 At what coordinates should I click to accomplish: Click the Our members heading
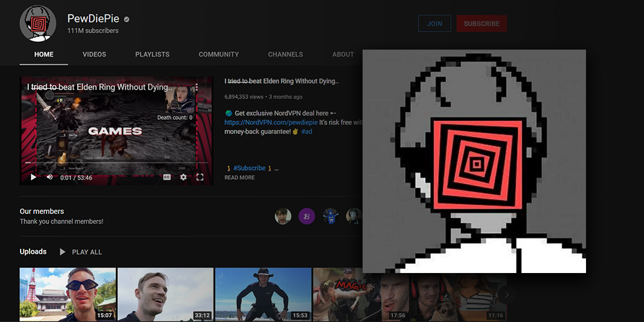(42, 211)
